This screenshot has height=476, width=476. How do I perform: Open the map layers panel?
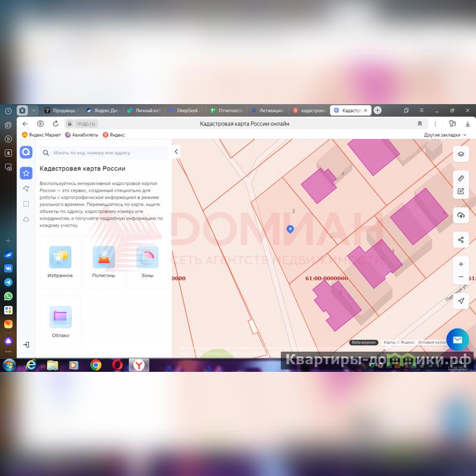[461, 154]
